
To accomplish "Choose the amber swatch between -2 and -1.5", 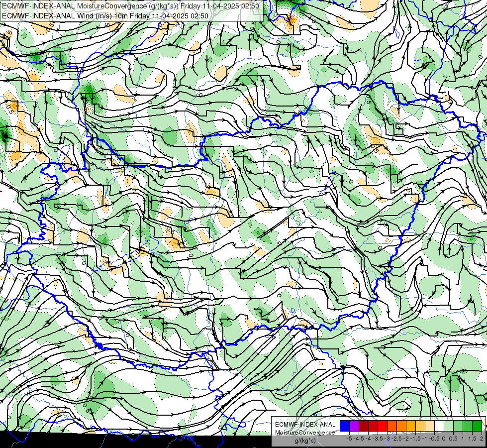I will pyautogui.click(x=411, y=426).
